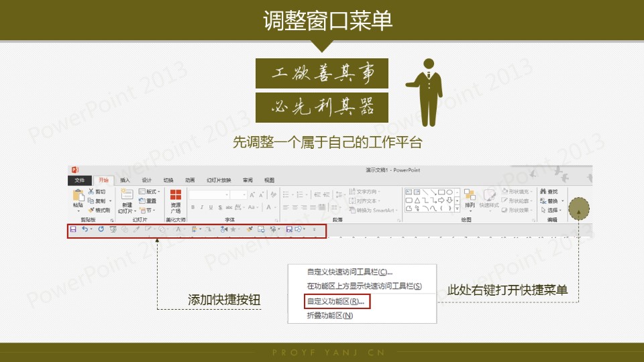The height and width of the screenshot is (362, 644).
Task: Open the File (文件) tab
Action: click(x=80, y=180)
